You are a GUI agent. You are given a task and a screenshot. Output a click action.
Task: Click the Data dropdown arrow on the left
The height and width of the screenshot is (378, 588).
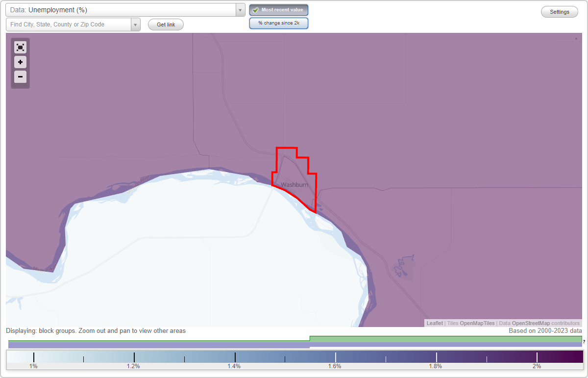coord(240,10)
